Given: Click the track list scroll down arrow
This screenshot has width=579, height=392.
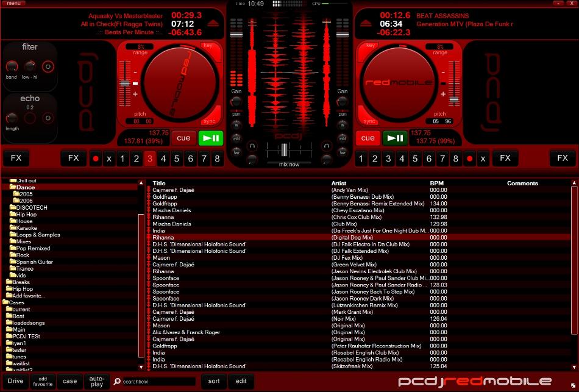Looking at the screenshot, I should 574,367.
